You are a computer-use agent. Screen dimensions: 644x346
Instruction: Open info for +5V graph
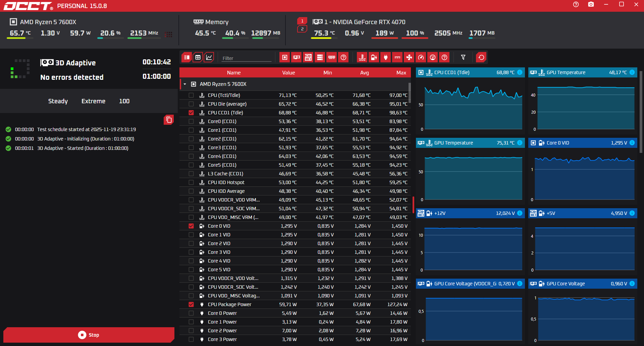coord(632,213)
